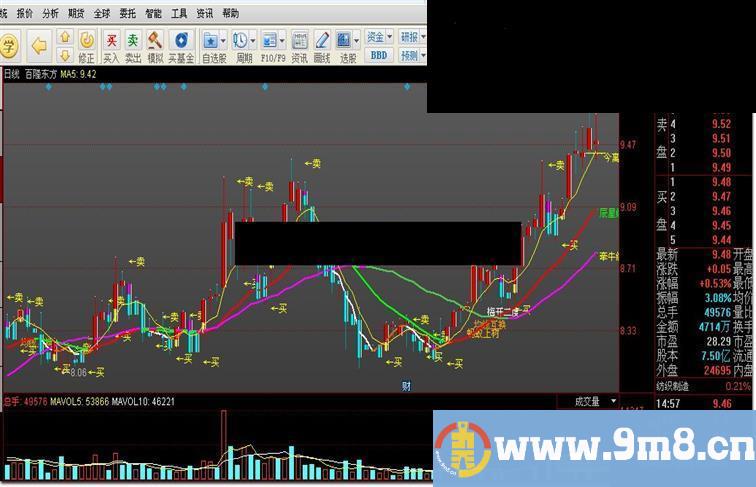
Task: Click the 纺织制造 sector label
Action: point(676,385)
